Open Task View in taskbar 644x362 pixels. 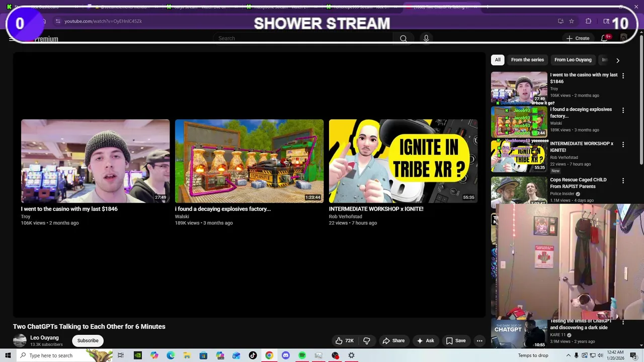pos(121,355)
